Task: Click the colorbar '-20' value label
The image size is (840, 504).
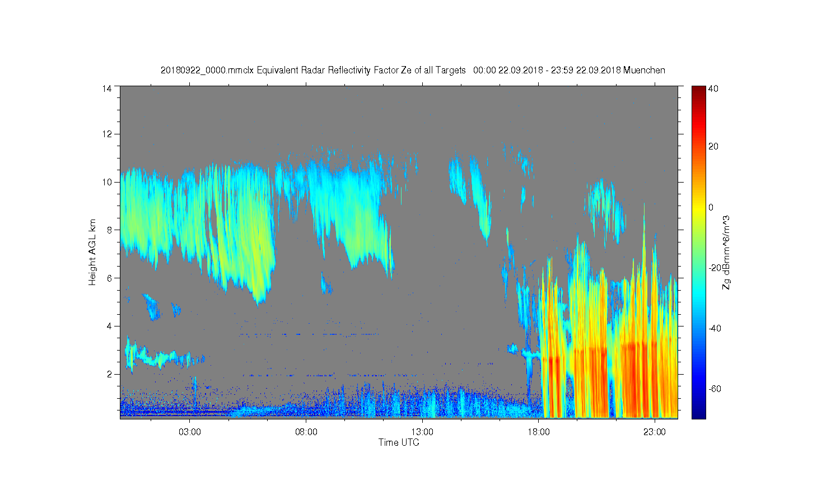Action: click(x=715, y=268)
